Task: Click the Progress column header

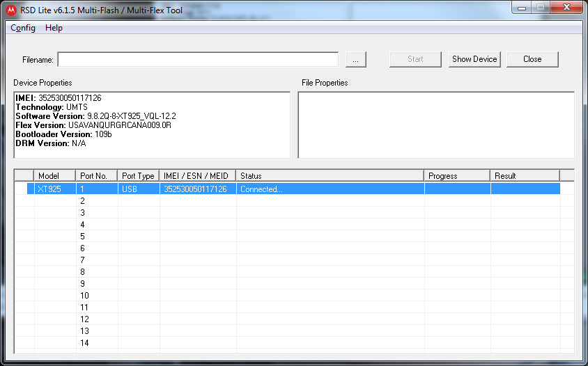Action: (457, 176)
